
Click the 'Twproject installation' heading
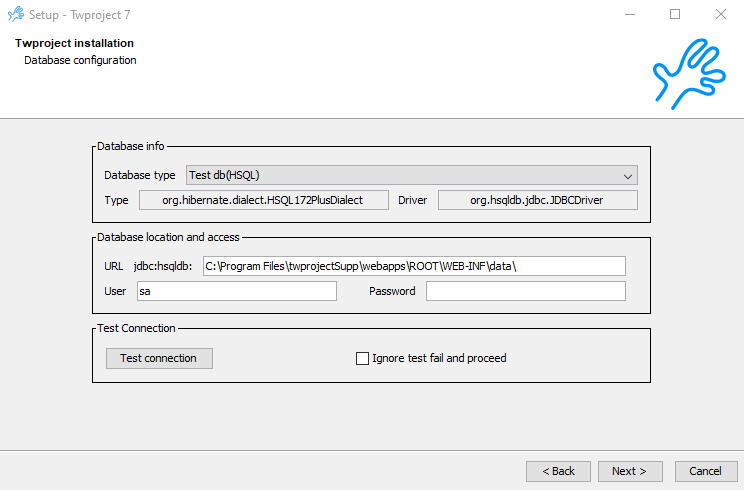click(74, 44)
